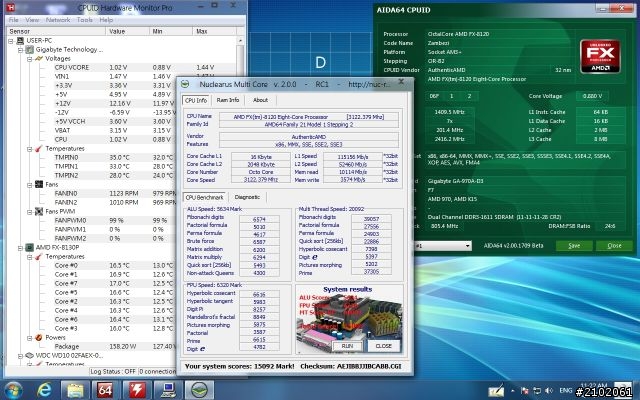640x400 pixels.
Task: Open Nuclearus from the taskbar
Action: pyautogui.click(x=199, y=391)
